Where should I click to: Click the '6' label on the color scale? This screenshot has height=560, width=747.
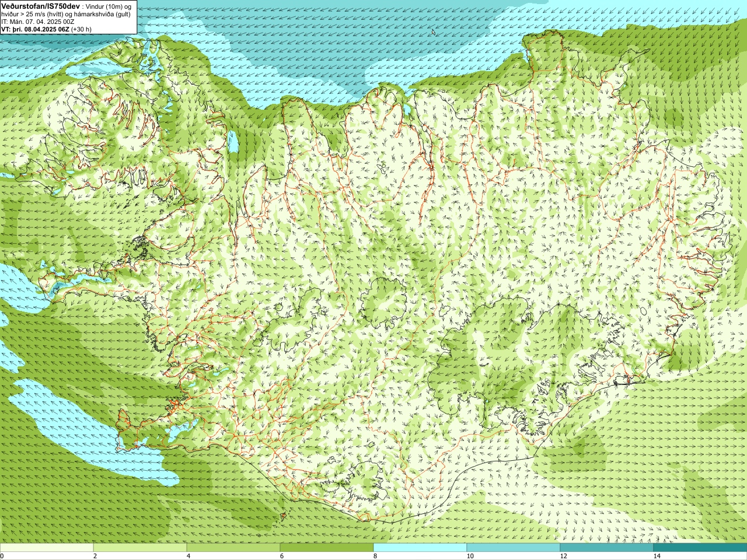point(282,556)
